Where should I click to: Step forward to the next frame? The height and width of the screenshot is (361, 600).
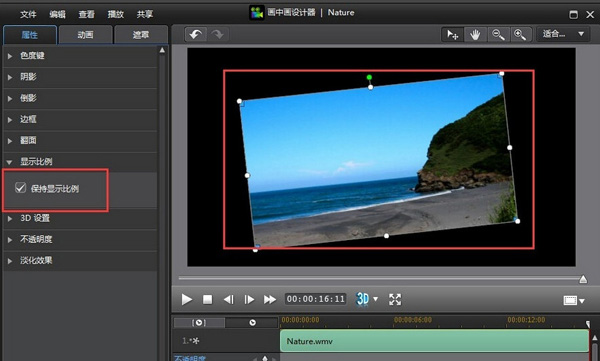249,299
